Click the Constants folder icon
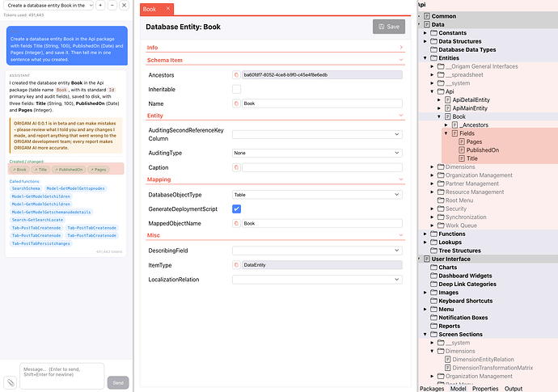This screenshot has width=558, height=392. 433,32
